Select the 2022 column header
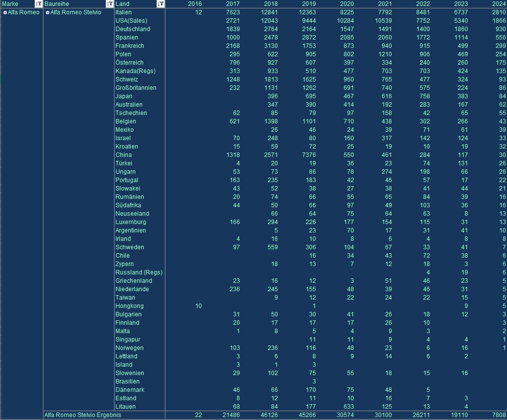This screenshot has width=507, height=420. click(x=423, y=4)
